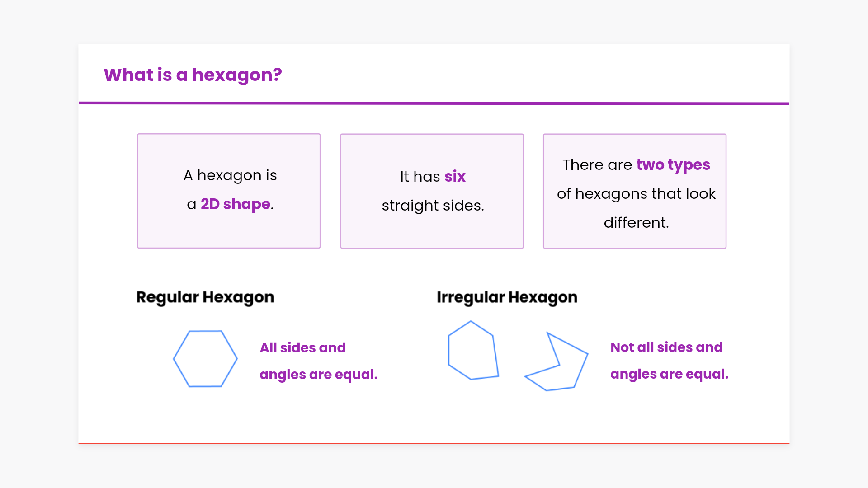Select the purple divider line under title
Screen dimensions: 868x488
pos(434,103)
